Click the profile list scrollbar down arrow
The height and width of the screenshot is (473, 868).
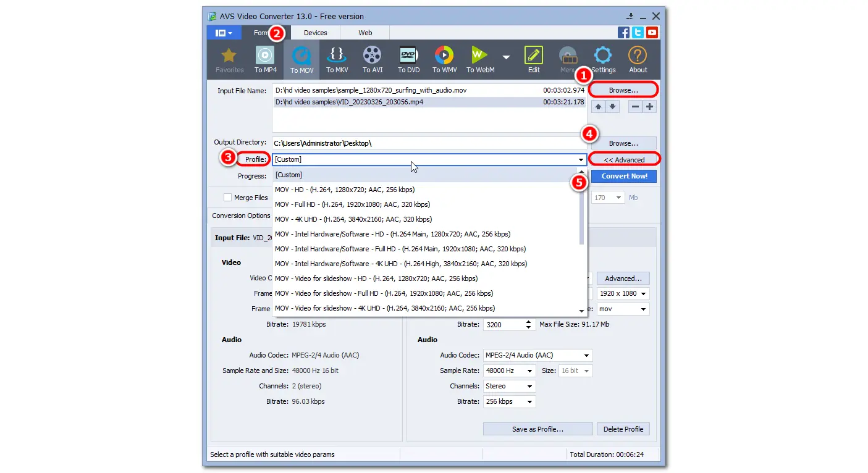581,311
